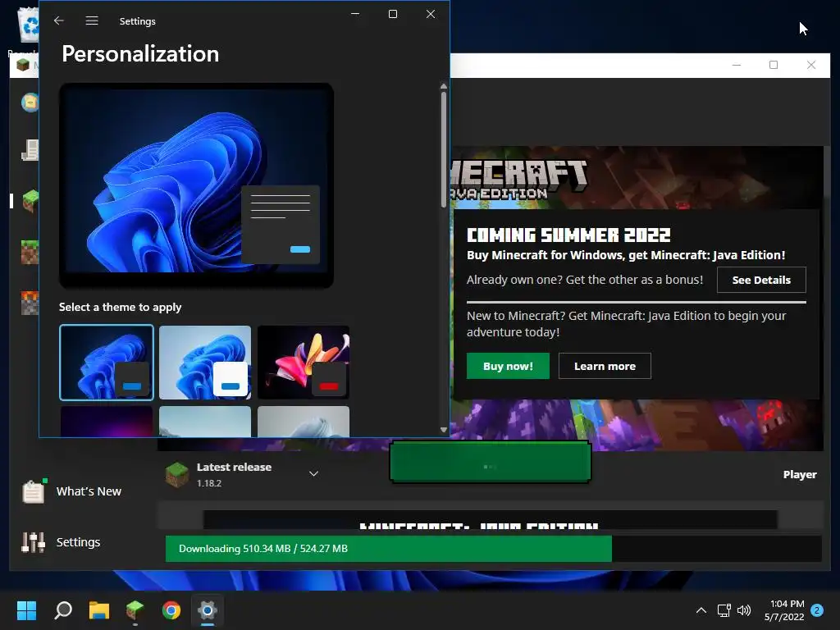
Task: Click the What's New clipboard icon
Action: (x=33, y=491)
